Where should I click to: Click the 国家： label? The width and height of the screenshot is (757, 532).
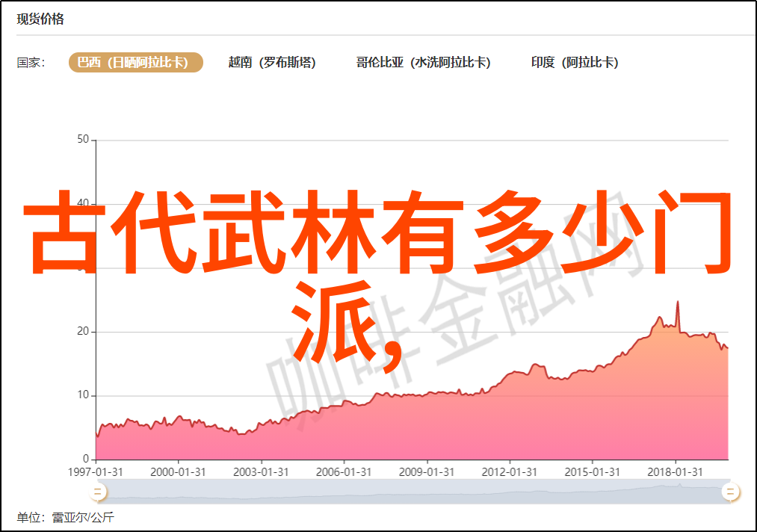pos(31,63)
